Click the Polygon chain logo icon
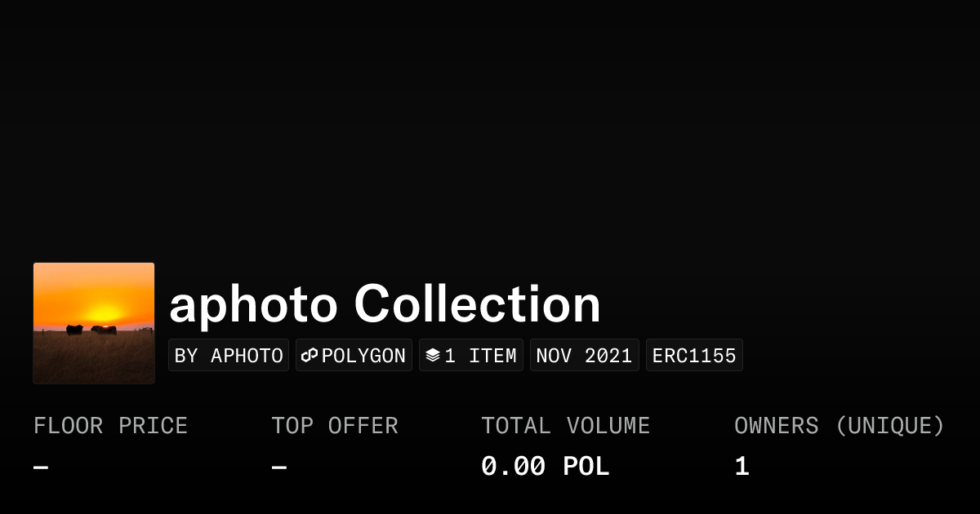The height and width of the screenshot is (514, 980). point(310,356)
